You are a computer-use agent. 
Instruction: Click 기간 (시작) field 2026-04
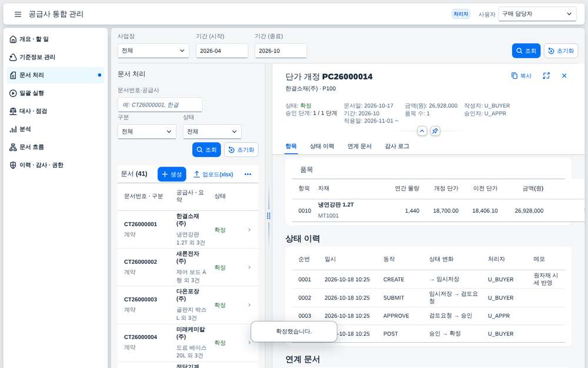pyautogui.click(x=222, y=51)
